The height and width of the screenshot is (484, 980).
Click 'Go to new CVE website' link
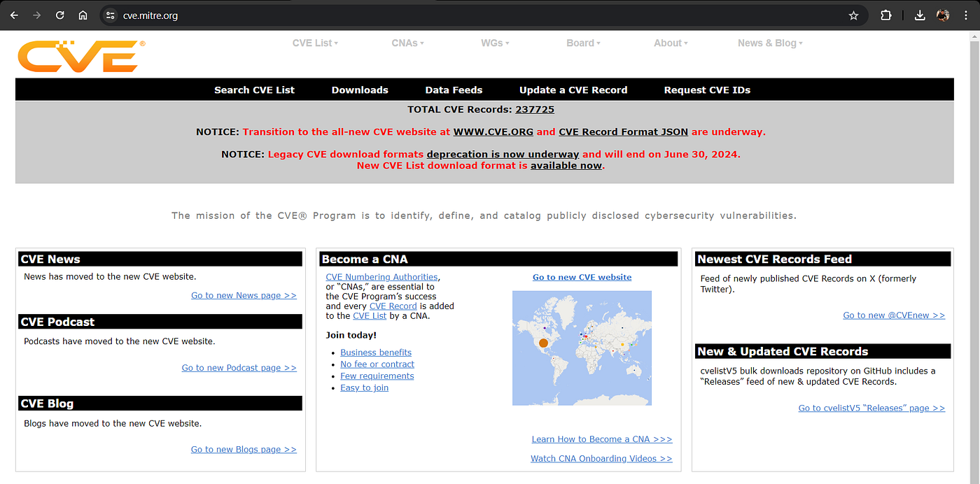point(582,277)
